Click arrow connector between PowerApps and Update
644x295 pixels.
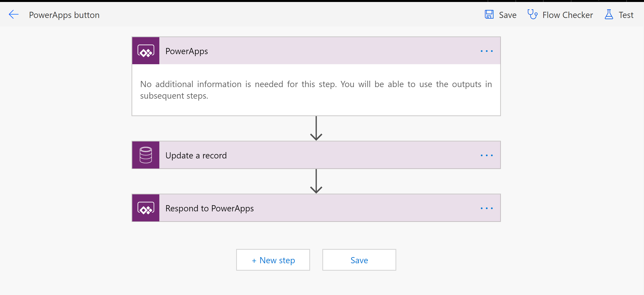click(x=316, y=128)
